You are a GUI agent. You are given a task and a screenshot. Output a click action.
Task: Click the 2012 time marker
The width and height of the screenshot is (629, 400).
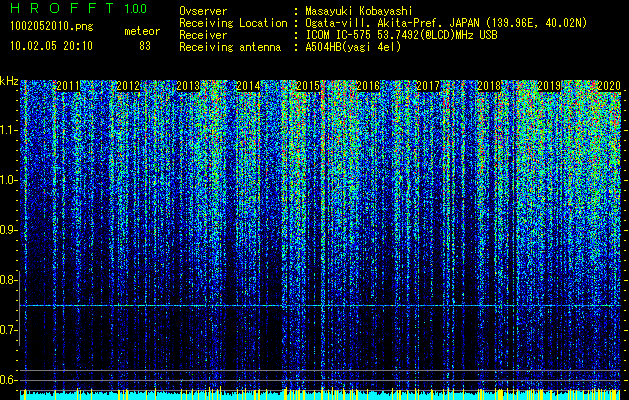[128, 86]
